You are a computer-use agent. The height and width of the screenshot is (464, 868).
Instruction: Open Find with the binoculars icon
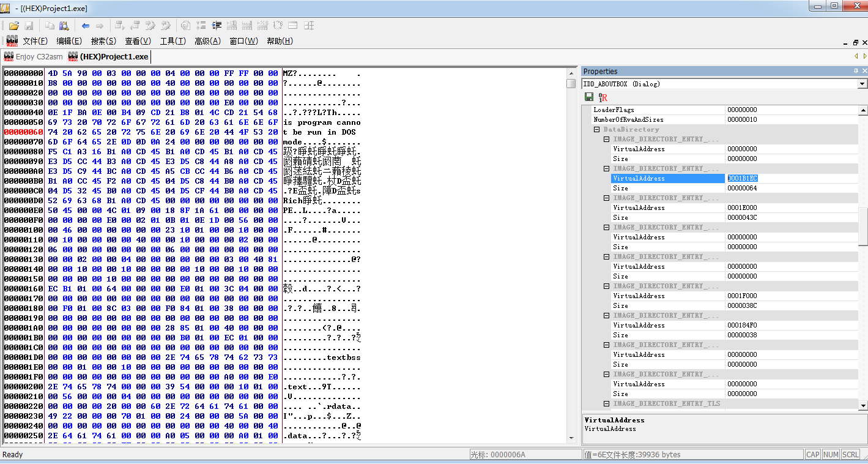click(64, 26)
